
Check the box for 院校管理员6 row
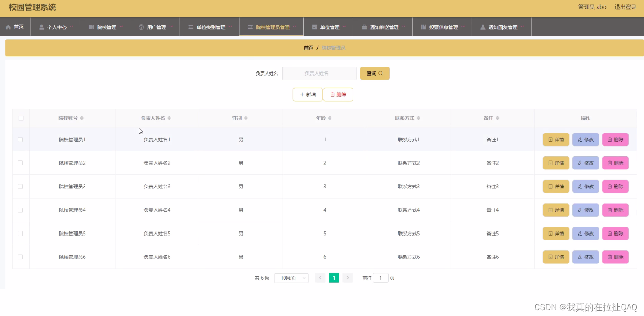pos(21,257)
